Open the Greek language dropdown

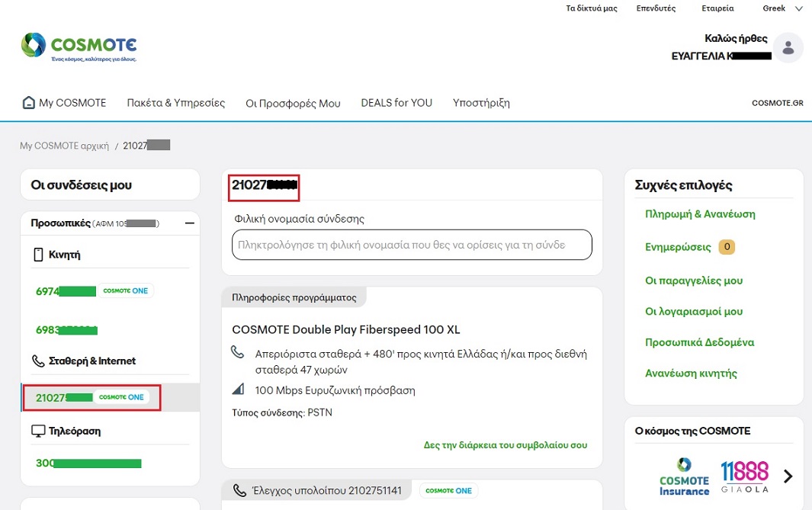coord(783,8)
